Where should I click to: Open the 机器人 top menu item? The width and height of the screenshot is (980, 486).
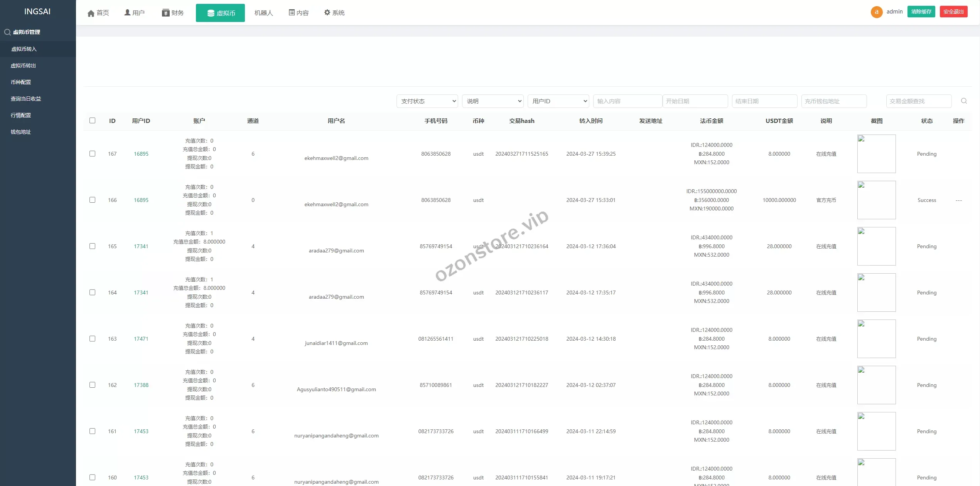coord(263,13)
